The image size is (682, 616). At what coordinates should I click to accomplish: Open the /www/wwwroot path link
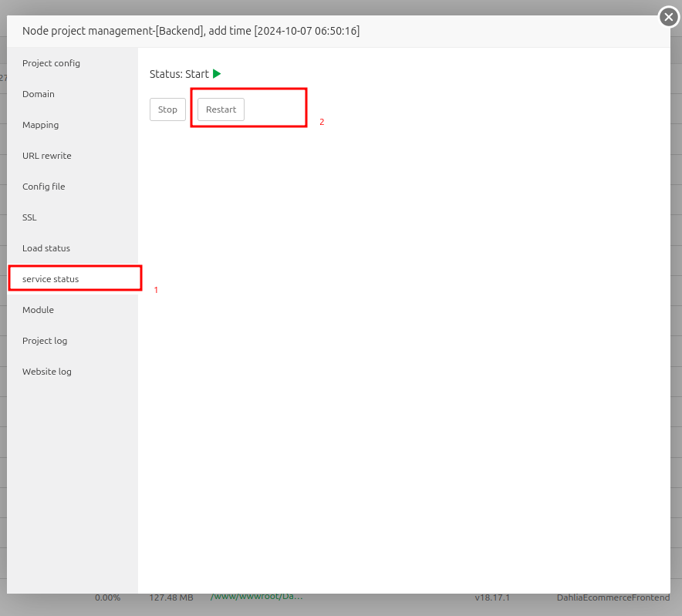point(256,597)
